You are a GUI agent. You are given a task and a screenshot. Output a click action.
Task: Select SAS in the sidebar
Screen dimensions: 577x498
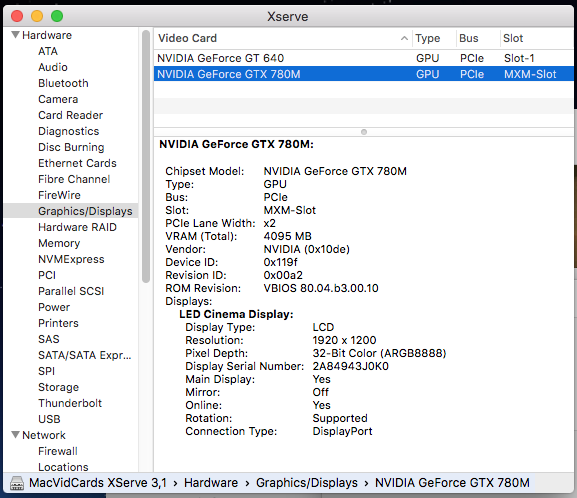pos(49,339)
